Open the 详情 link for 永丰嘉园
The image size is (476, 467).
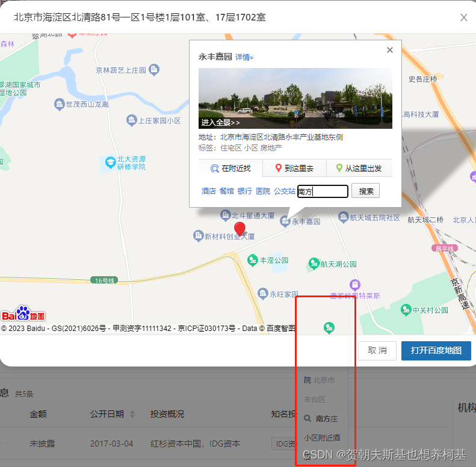click(244, 57)
